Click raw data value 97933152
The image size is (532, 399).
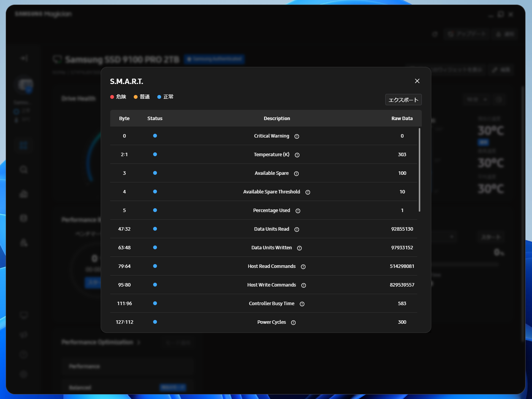click(402, 248)
